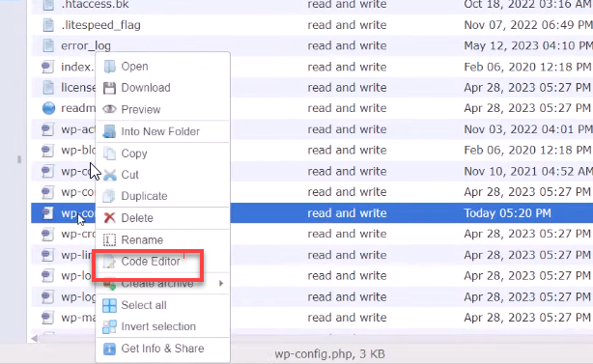
Task: Click the Select all grid icon
Action: [109, 305]
